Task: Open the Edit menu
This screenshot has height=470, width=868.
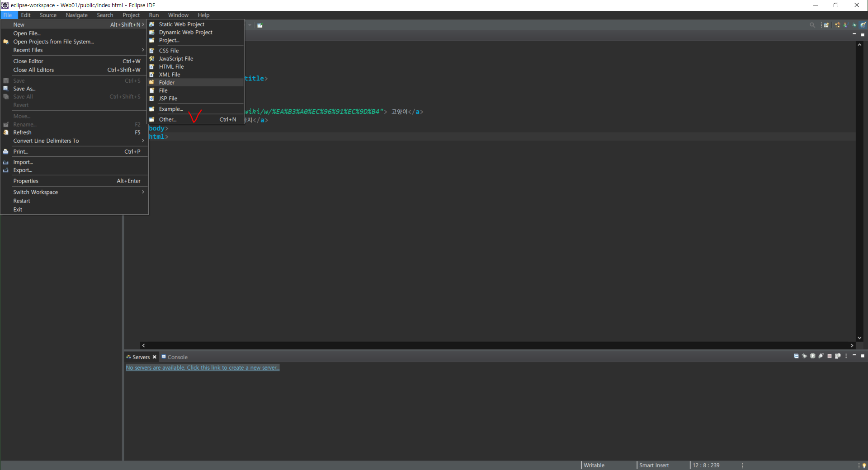Action: (x=26, y=15)
